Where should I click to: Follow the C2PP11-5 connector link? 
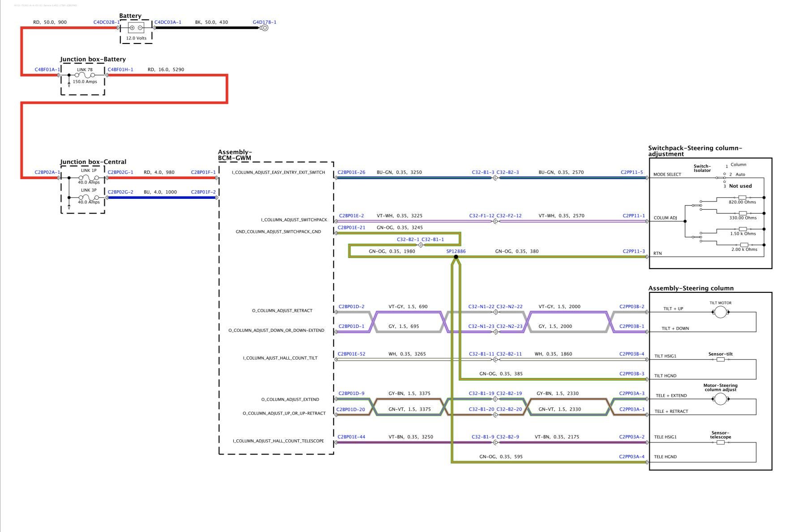coord(632,172)
